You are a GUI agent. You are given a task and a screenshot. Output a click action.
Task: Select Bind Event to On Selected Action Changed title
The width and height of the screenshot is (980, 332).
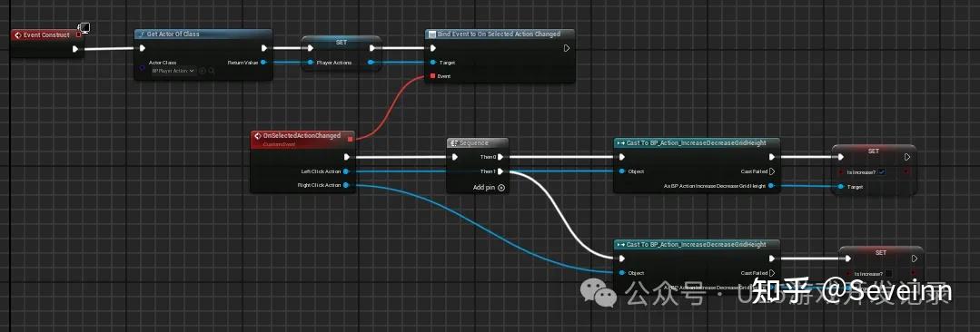point(500,34)
